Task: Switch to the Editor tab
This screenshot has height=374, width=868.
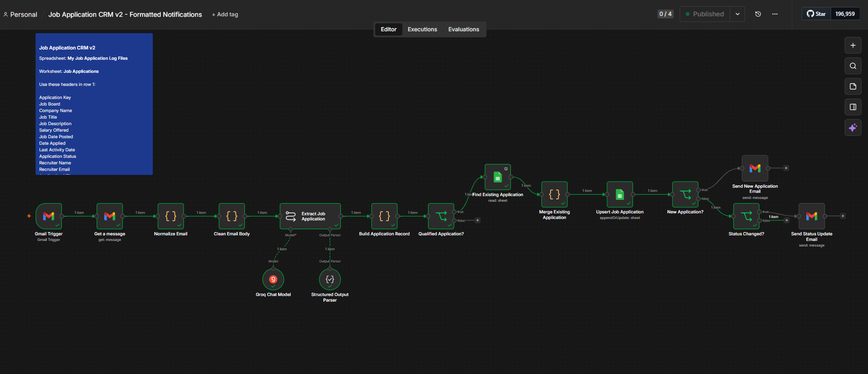Action: point(388,29)
